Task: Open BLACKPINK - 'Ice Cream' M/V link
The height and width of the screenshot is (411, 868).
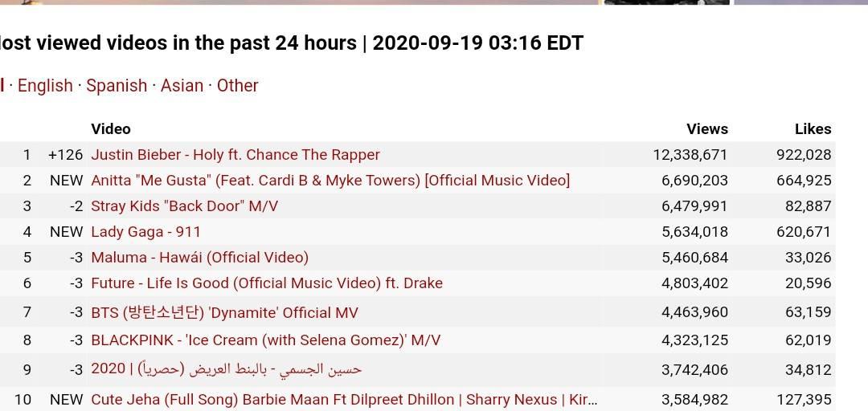Action: pyautogui.click(x=266, y=340)
